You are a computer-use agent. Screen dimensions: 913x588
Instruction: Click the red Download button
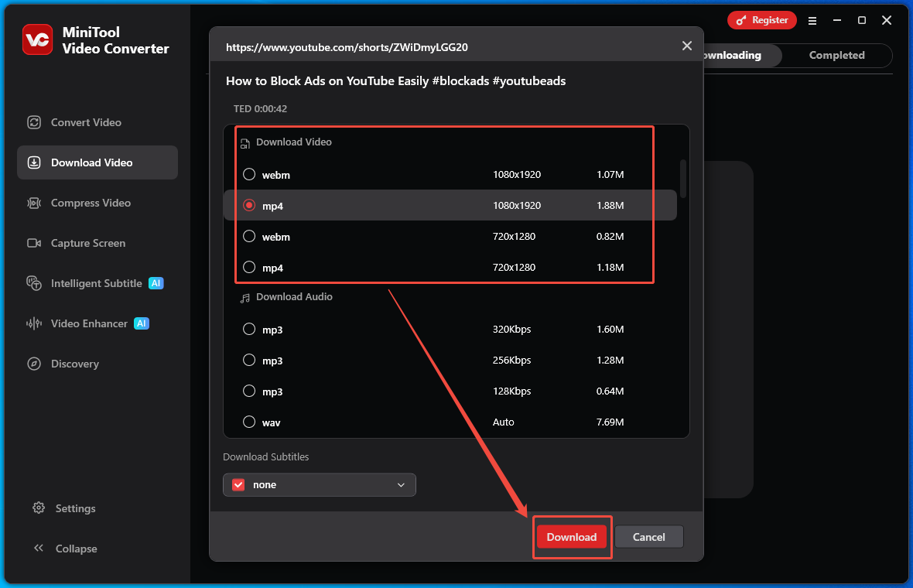(x=571, y=537)
